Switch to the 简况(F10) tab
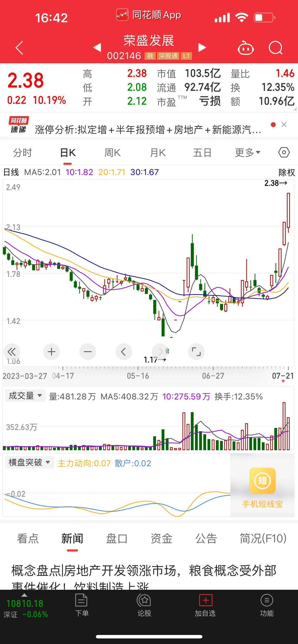Viewport: 298px width, 644px height. [x=263, y=538]
